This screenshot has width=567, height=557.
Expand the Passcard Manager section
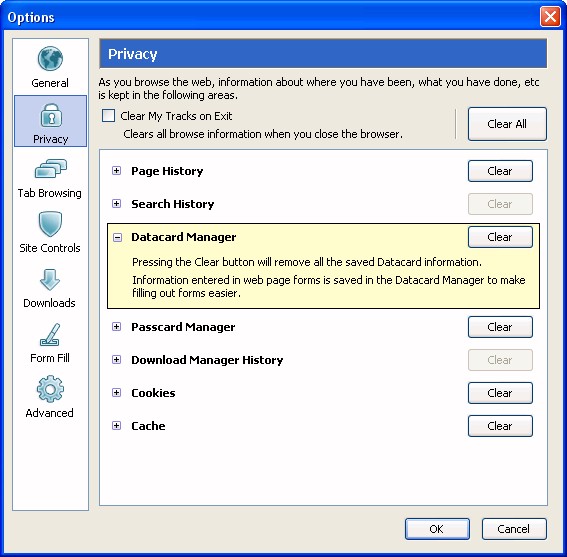tap(116, 327)
